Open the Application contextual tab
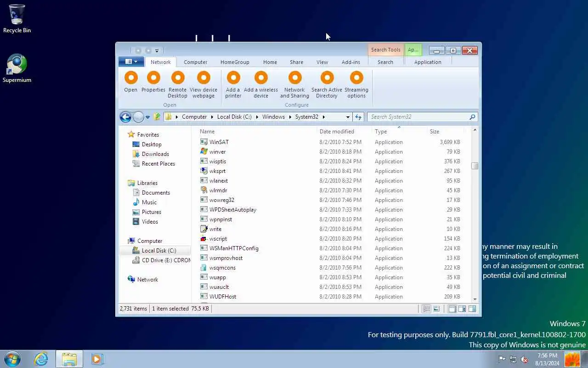The image size is (588, 368). point(428,62)
